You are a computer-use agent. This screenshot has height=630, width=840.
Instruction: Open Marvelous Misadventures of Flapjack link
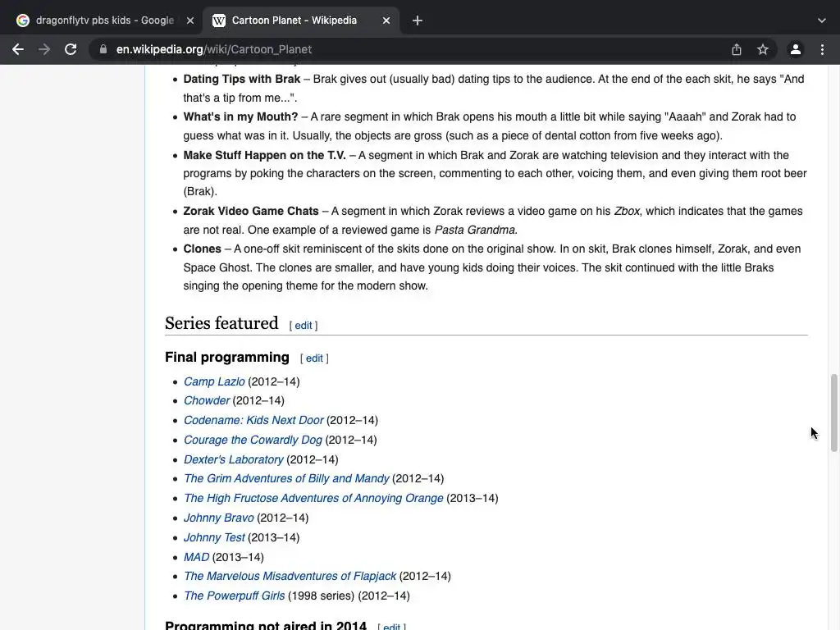coord(290,576)
